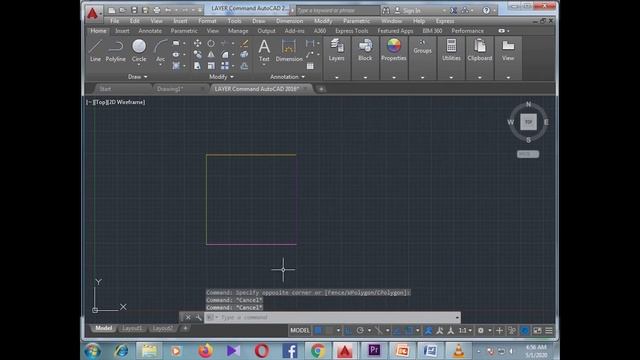Viewport: 640px width, 360px height.
Task: Click the Erase tool icon
Action: [244, 43]
